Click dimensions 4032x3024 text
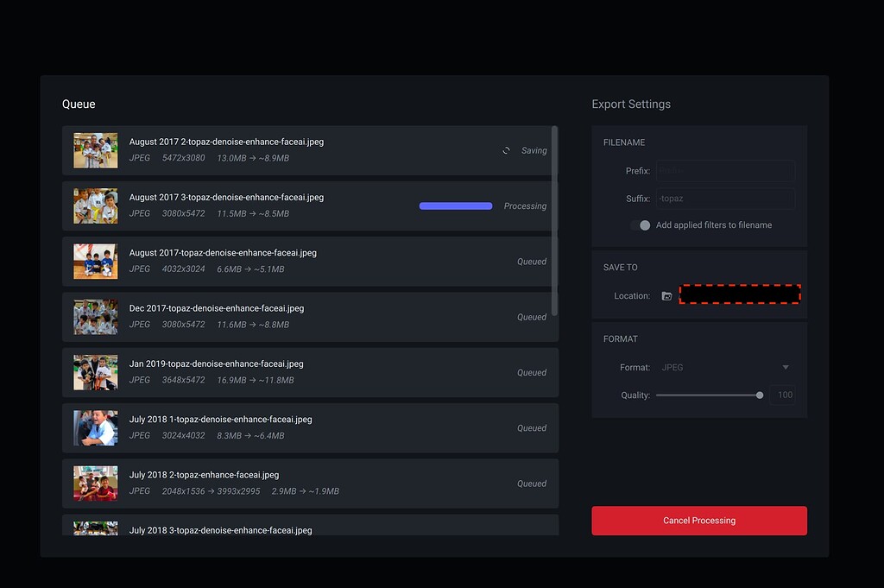The image size is (884, 588). [183, 269]
